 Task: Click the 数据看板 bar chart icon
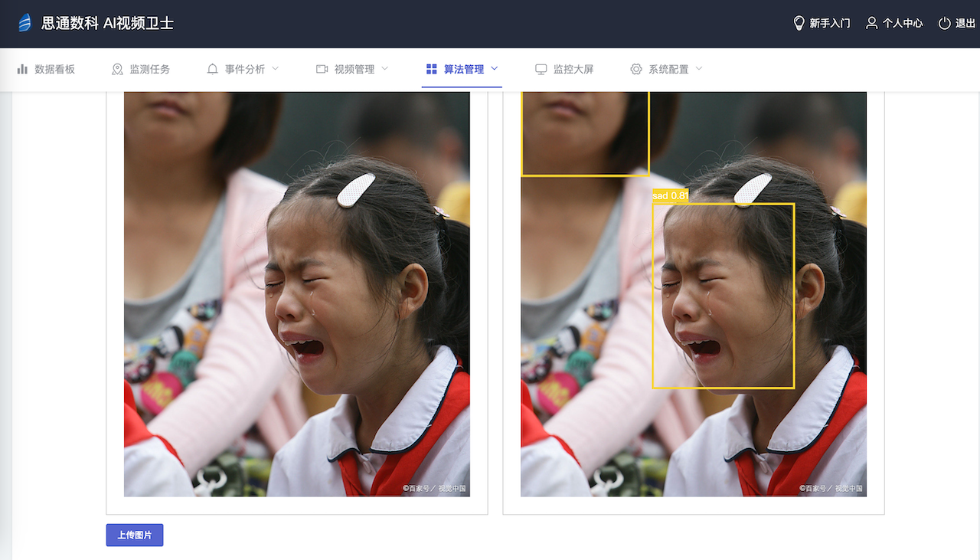(x=23, y=69)
